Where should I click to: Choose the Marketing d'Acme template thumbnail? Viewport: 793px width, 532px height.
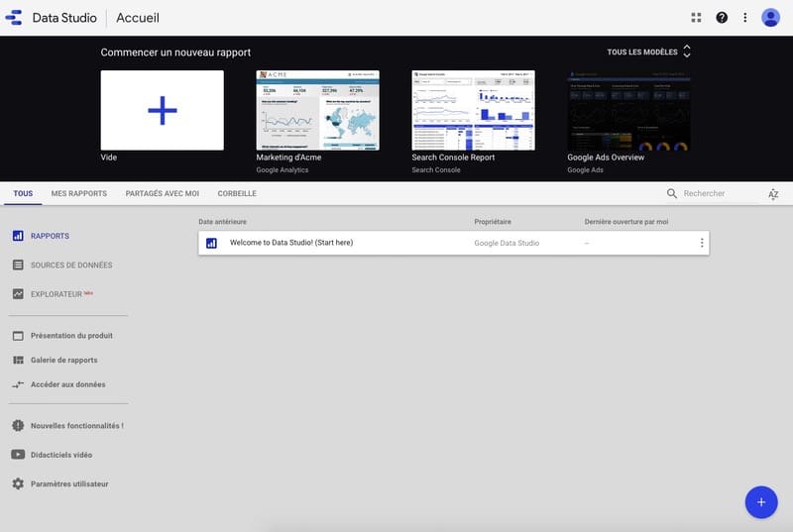(317, 110)
